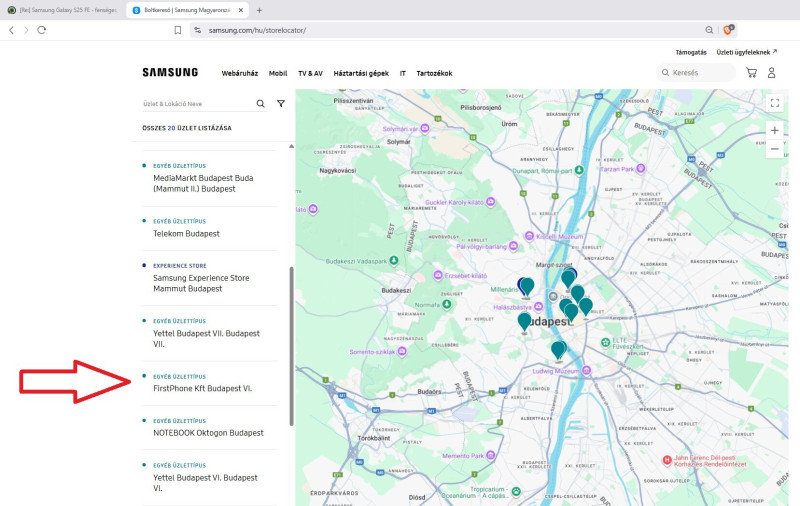Click the store name and location field

195,104
